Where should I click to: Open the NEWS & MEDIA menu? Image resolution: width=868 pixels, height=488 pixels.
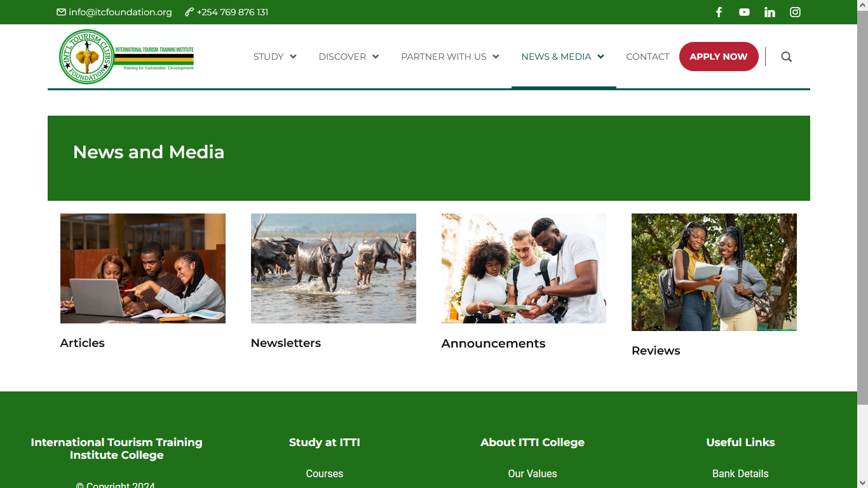tap(563, 57)
